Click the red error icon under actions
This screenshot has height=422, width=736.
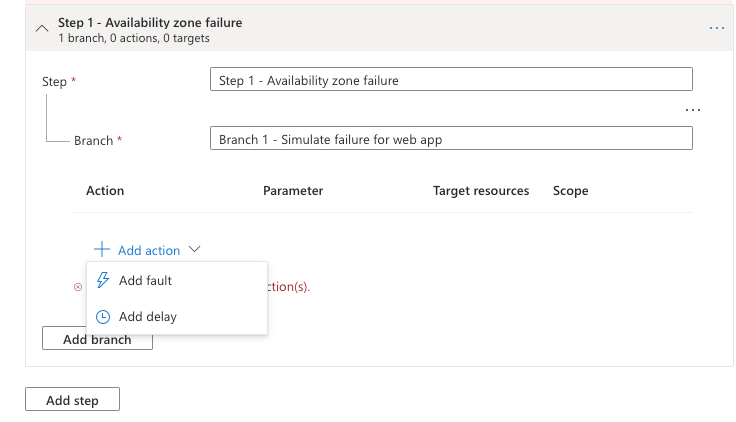point(78,287)
